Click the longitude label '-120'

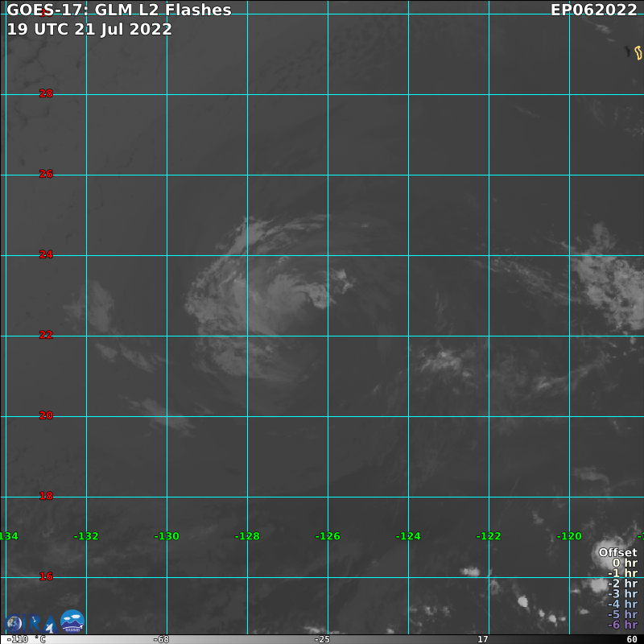pos(569,536)
